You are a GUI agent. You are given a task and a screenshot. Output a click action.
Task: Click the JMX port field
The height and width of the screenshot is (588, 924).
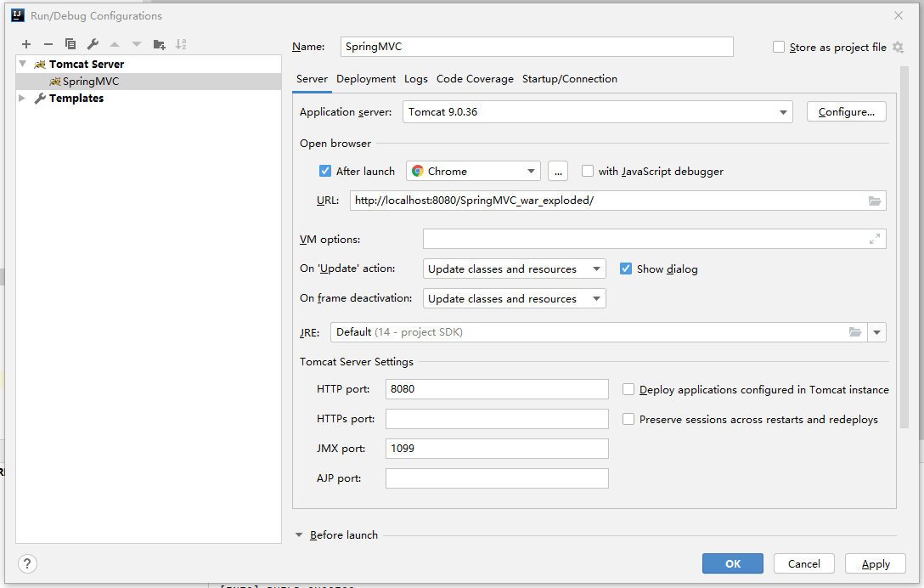[497, 449]
